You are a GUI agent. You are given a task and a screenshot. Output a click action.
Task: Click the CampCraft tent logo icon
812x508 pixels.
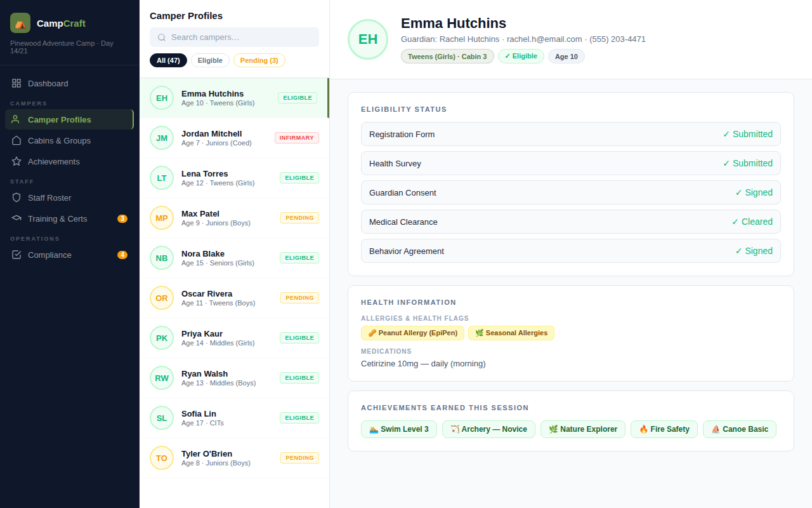coord(20,23)
